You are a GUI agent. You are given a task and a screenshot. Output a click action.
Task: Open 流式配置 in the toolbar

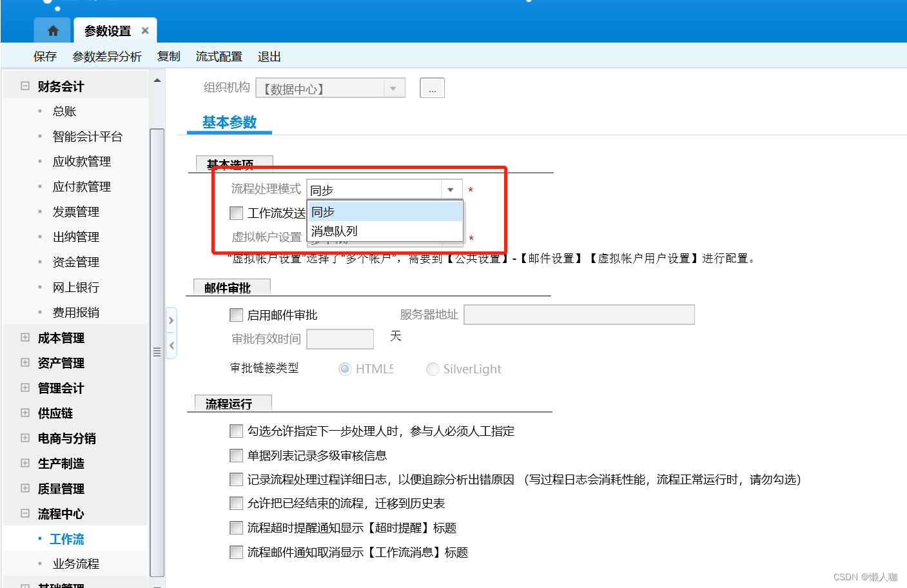(219, 57)
